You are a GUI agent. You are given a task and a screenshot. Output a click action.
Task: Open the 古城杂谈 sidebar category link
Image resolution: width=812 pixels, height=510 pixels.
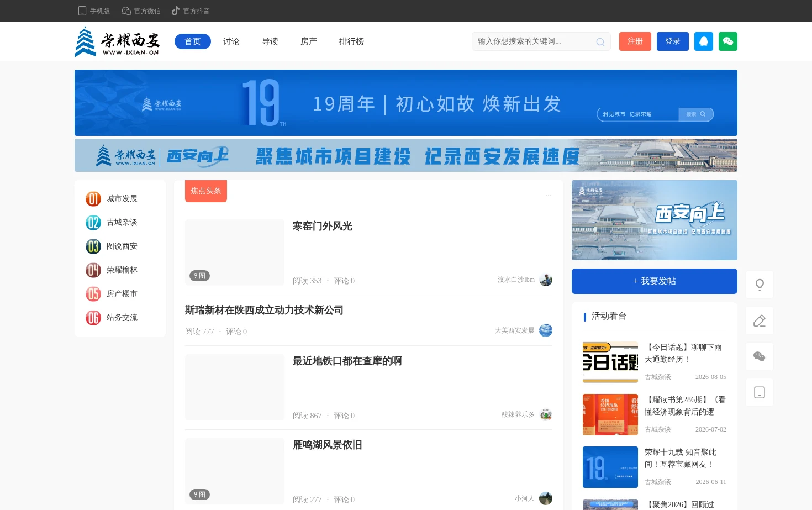(122, 223)
